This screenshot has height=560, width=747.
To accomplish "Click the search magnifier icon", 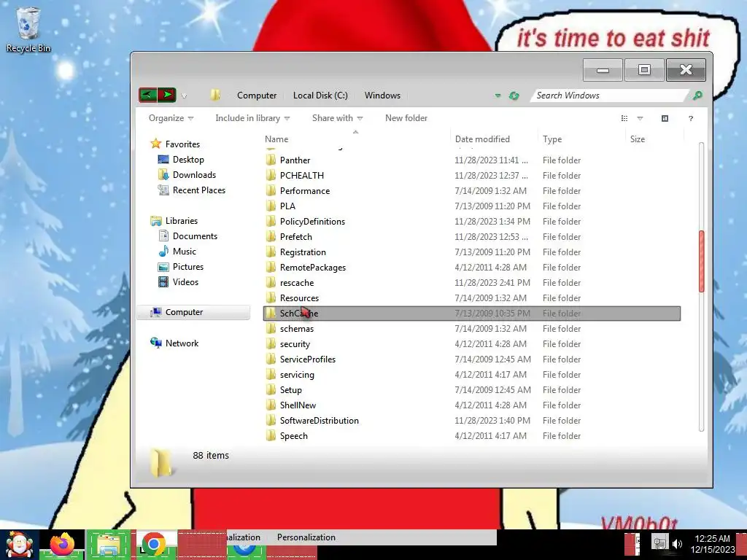I will coord(697,96).
